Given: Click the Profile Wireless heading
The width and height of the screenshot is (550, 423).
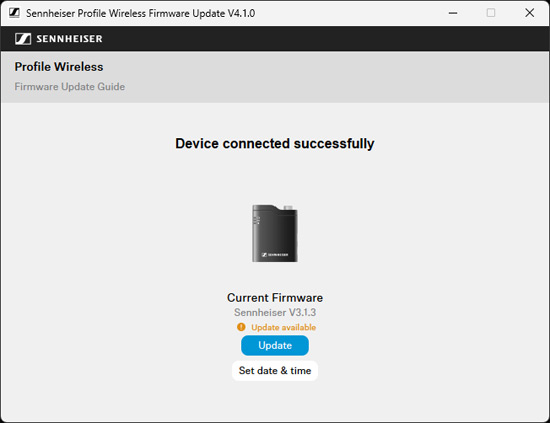Looking at the screenshot, I should click(x=59, y=67).
